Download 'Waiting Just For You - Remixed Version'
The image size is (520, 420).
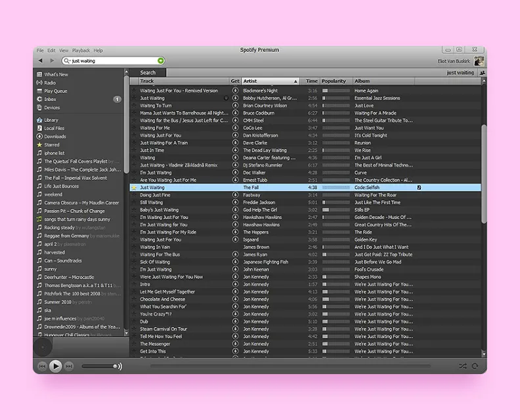pyautogui.click(x=235, y=91)
